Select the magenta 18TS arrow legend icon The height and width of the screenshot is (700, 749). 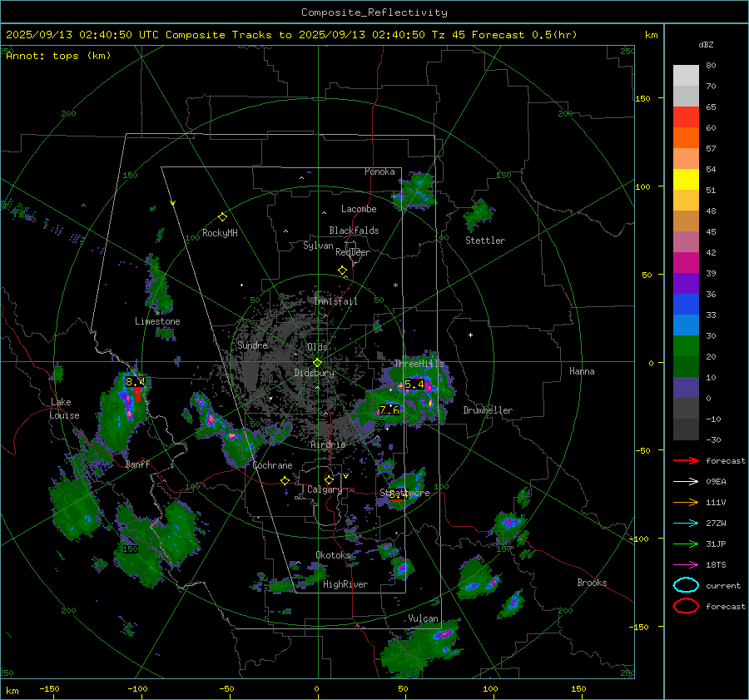click(686, 565)
